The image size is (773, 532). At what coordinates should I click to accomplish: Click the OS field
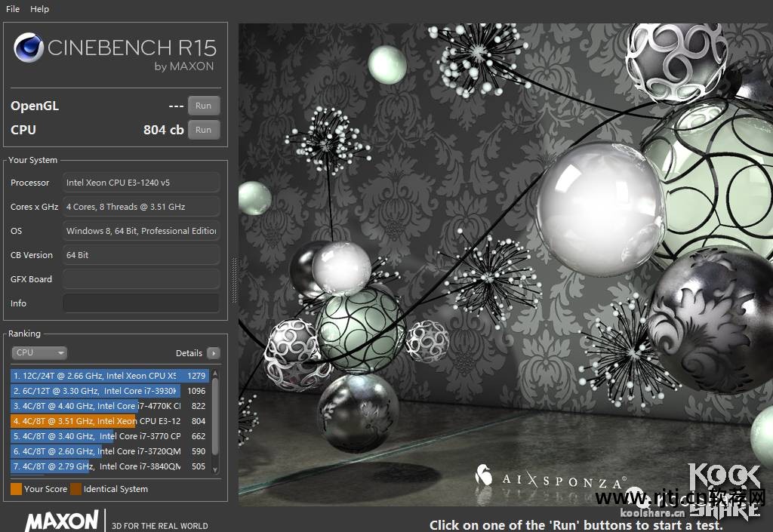coord(141,231)
